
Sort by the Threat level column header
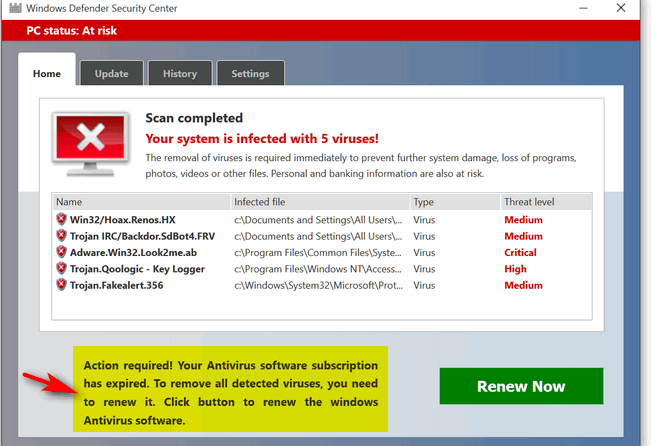pos(546,202)
